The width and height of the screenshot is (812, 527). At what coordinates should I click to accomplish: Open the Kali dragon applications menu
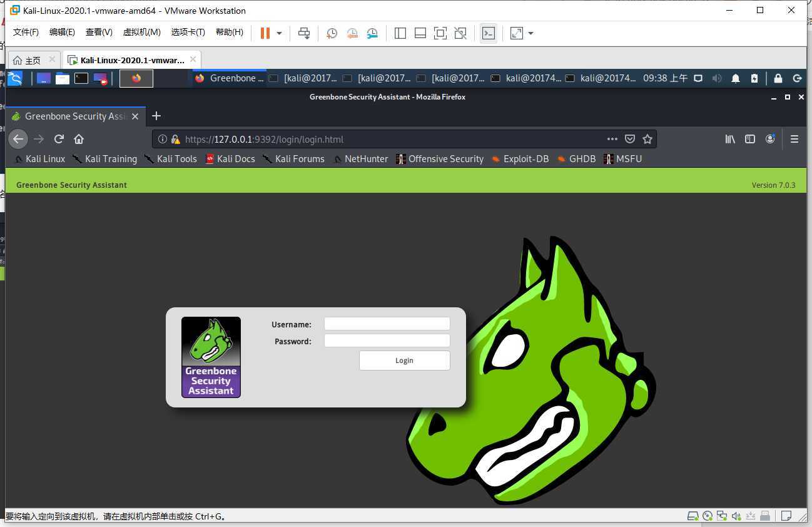point(14,78)
